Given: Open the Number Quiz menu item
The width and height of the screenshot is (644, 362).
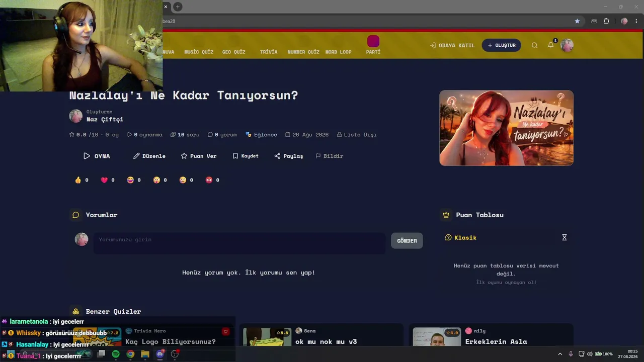Looking at the screenshot, I should pyautogui.click(x=303, y=52).
